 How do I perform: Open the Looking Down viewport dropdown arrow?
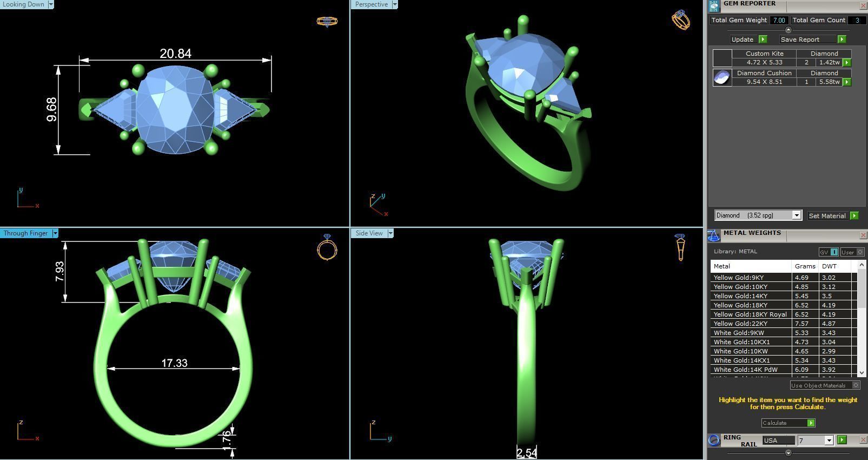tap(51, 4)
